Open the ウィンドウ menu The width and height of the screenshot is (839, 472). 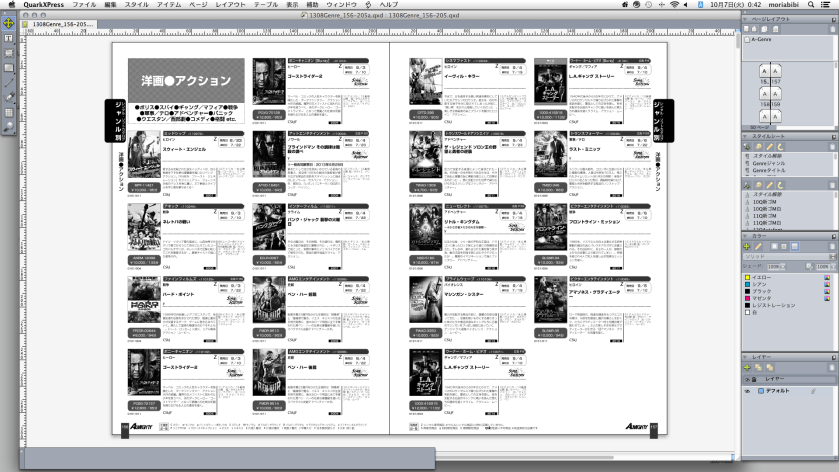(x=341, y=4)
